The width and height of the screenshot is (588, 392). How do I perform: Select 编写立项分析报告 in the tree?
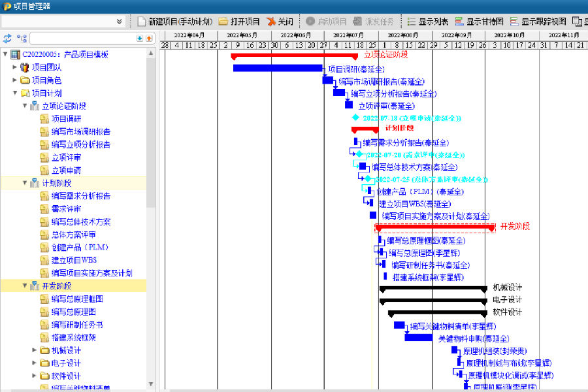[x=81, y=144]
